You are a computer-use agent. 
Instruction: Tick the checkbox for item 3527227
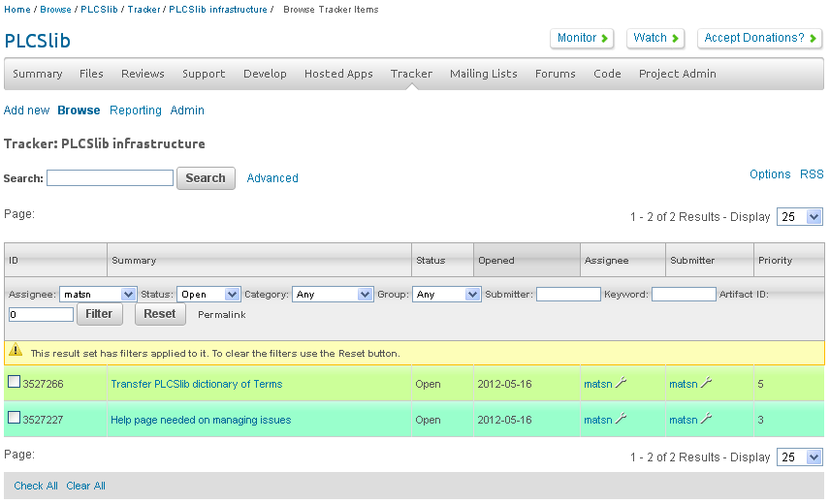(15, 418)
